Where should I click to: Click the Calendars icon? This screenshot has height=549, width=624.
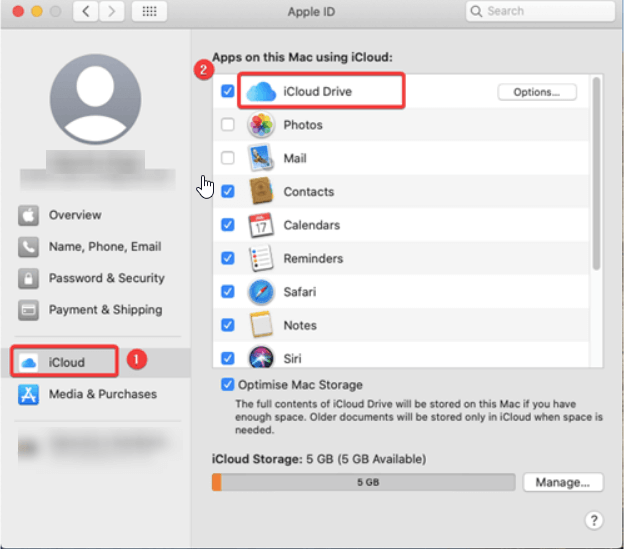pyautogui.click(x=261, y=225)
